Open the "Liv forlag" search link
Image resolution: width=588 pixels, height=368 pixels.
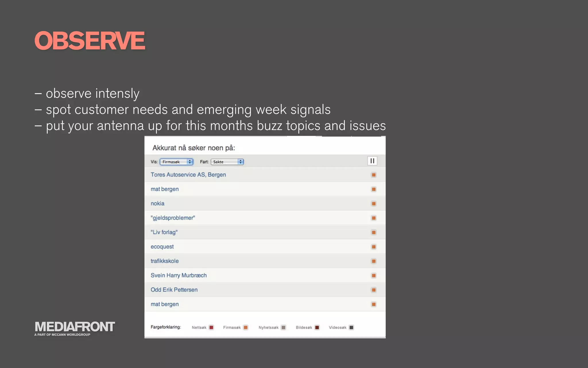[164, 232]
